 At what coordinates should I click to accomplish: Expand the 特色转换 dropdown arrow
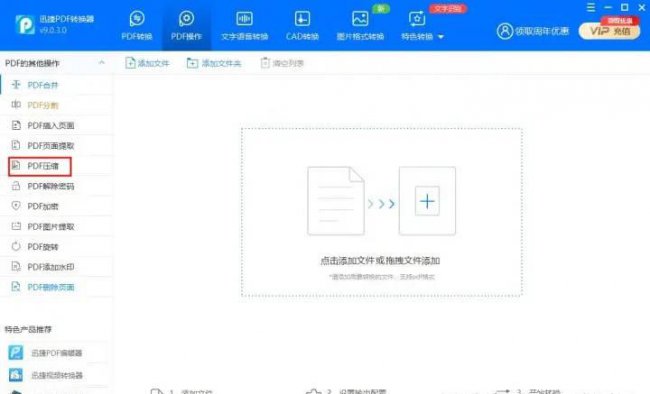pos(441,37)
